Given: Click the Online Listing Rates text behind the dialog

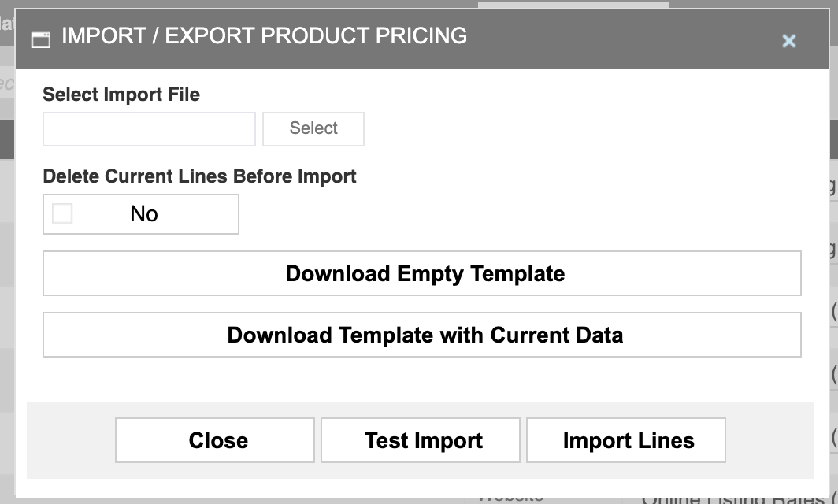Looking at the screenshot, I should [732, 498].
